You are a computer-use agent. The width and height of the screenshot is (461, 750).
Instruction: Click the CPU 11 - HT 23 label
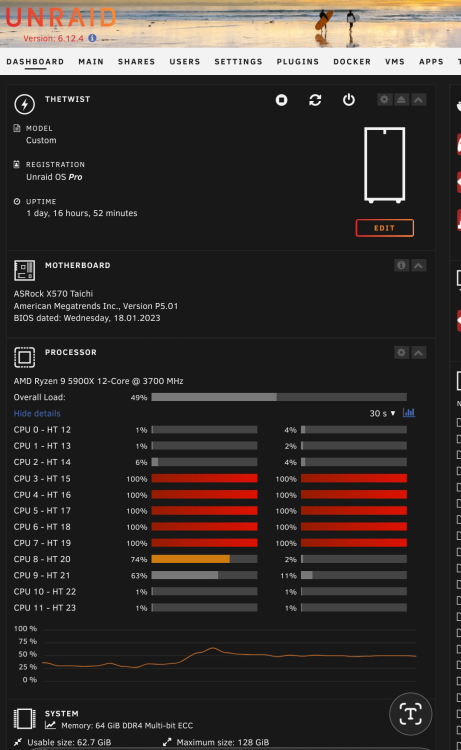coord(44,608)
